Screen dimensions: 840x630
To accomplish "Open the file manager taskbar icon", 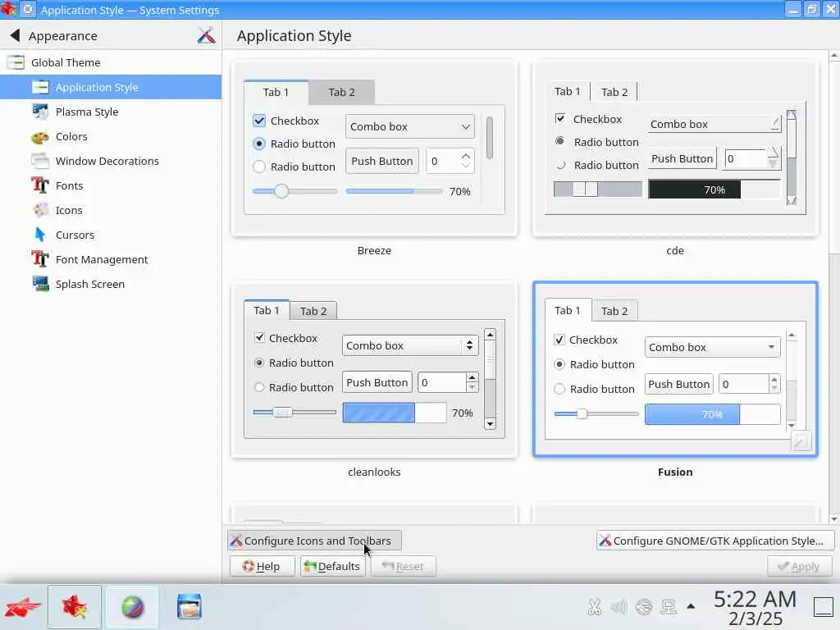I will pyautogui.click(x=189, y=607).
